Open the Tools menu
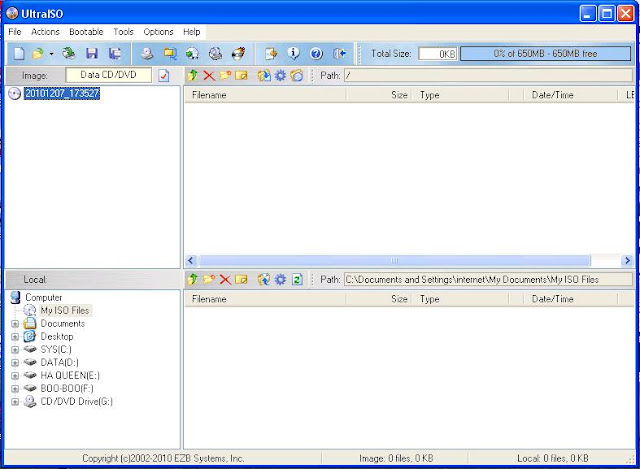640x469 pixels. [x=123, y=32]
